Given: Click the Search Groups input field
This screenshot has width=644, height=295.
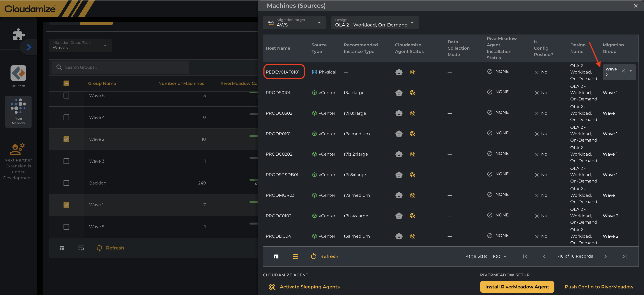Looking at the screenshot, I should tap(120, 67).
